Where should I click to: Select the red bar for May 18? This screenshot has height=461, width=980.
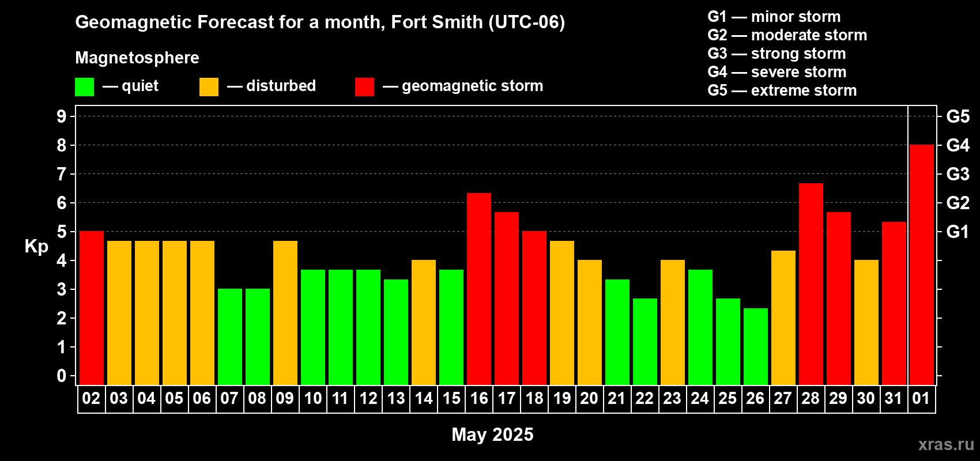coord(534,308)
